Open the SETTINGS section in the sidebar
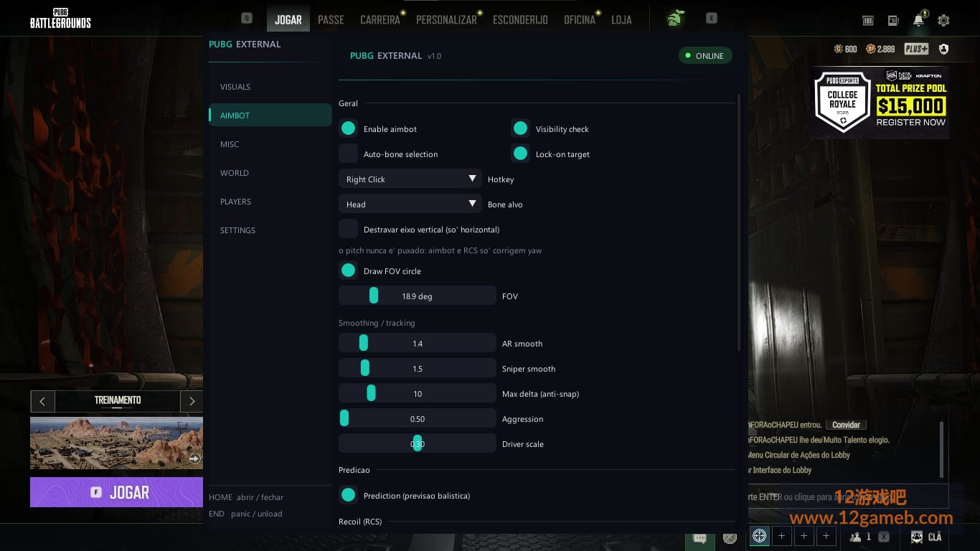Screen dimensions: 980x551 [270, 230]
